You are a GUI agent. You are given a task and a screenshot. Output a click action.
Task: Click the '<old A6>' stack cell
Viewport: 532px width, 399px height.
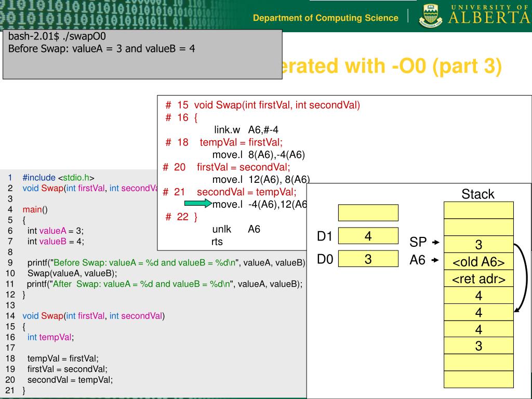478,262
